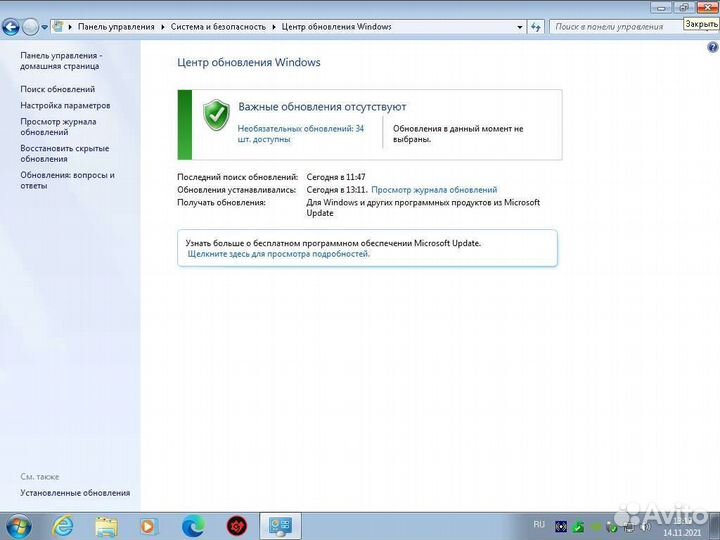Viewport: 720px width, 540px height.
Task: Click the red round app icon in the taskbar
Action: point(237,525)
